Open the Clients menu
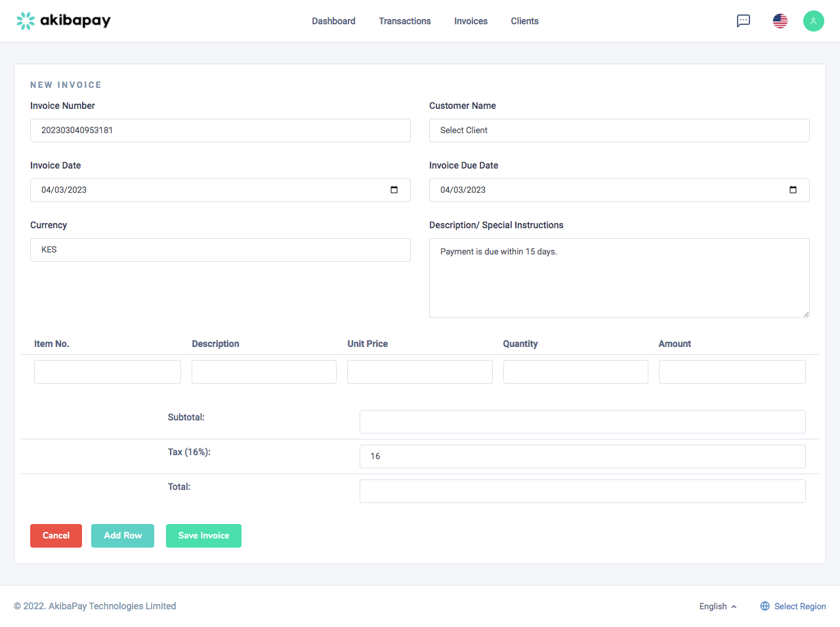The height and width of the screenshot is (627, 840). [525, 21]
